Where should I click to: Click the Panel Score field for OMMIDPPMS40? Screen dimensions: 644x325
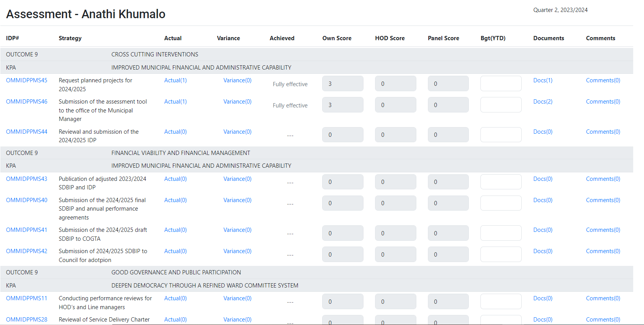(x=448, y=203)
